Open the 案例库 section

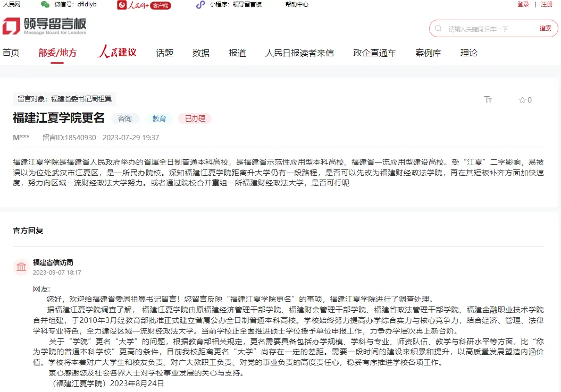click(428, 53)
